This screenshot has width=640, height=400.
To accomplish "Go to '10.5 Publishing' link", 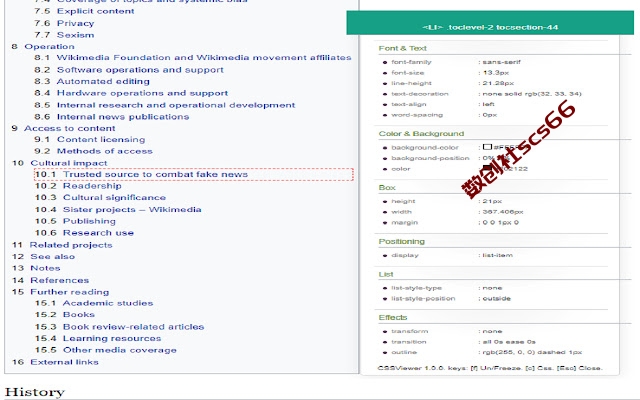I will pyautogui.click(x=75, y=221).
